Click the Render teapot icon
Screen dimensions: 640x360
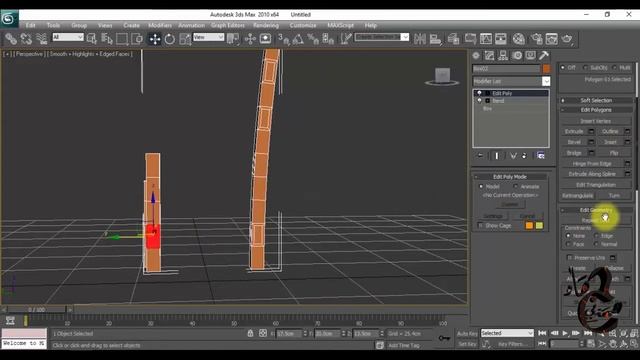[x=567, y=39]
